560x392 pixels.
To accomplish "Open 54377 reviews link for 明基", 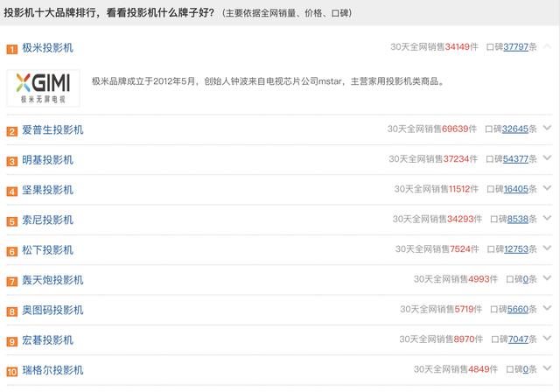I will point(515,159).
